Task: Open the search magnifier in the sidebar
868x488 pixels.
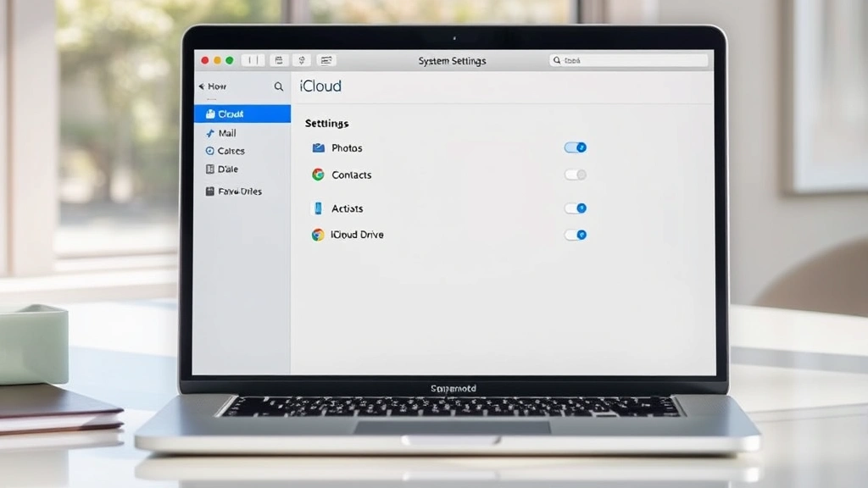Action: click(x=279, y=86)
